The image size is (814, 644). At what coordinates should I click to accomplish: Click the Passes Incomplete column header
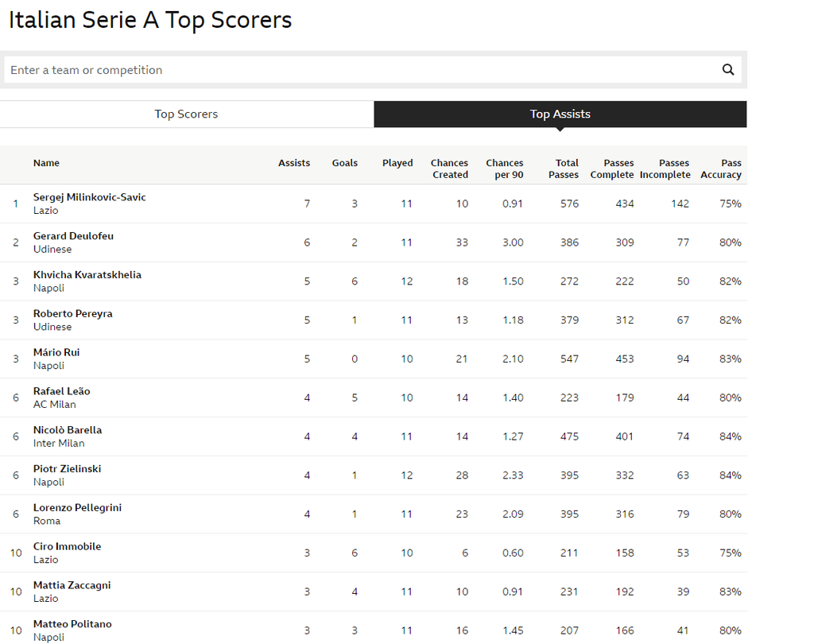[665, 169]
